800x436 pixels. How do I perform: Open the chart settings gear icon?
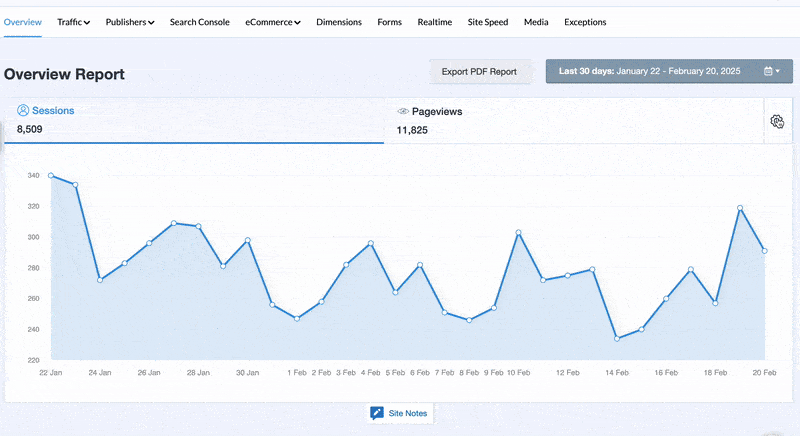[x=777, y=121]
